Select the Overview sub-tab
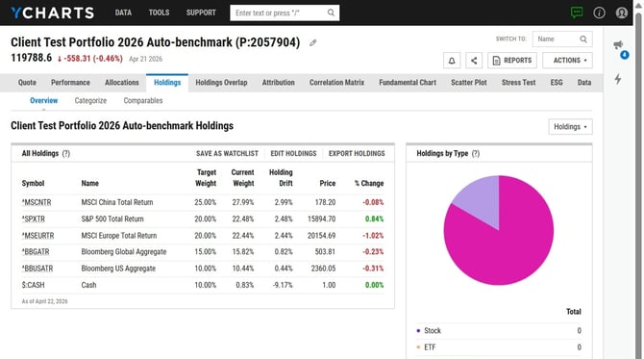The height and width of the screenshot is (359, 644). point(43,101)
